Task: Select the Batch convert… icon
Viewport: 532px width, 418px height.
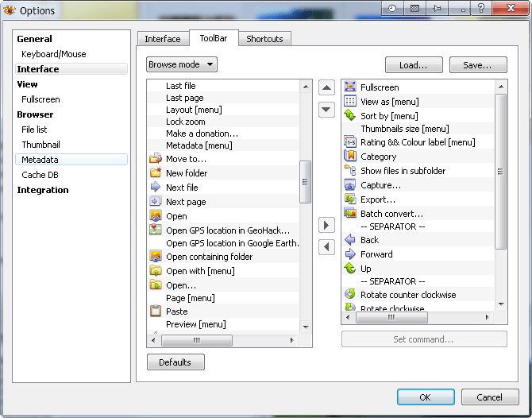Action: (x=350, y=213)
